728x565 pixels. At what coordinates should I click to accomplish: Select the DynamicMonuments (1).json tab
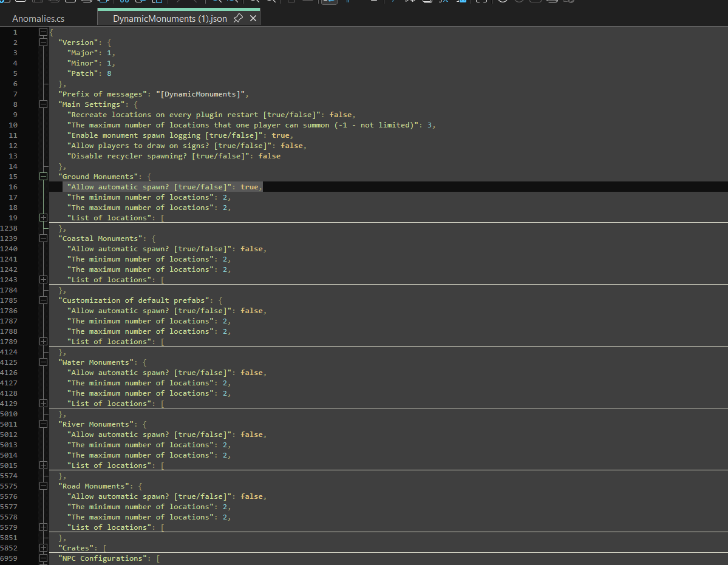[x=169, y=19]
